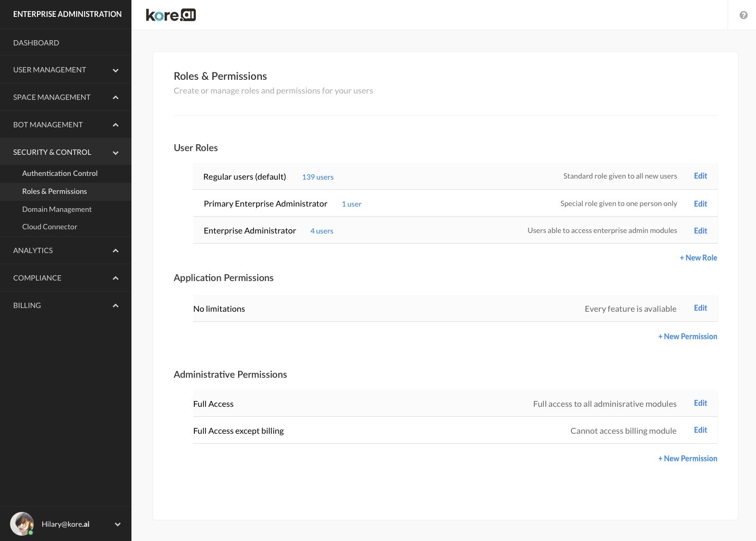Click 'Cannot access billing module' description
This screenshot has width=756, height=541.
tap(623, 431)
